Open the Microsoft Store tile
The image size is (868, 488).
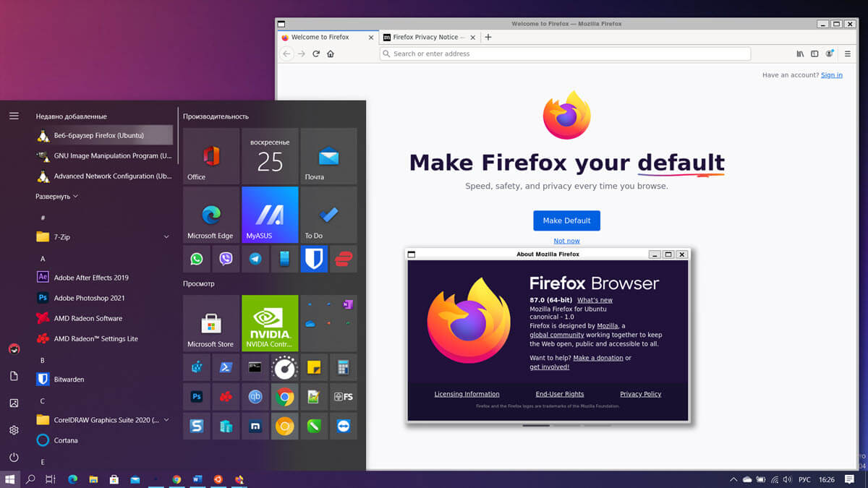211,323
